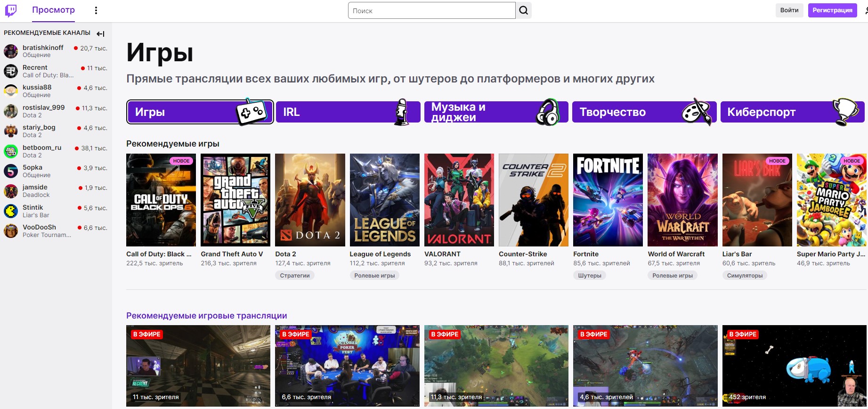Switch to the Просмотр tab
The image size is (868, 409).
pos(53,10)
